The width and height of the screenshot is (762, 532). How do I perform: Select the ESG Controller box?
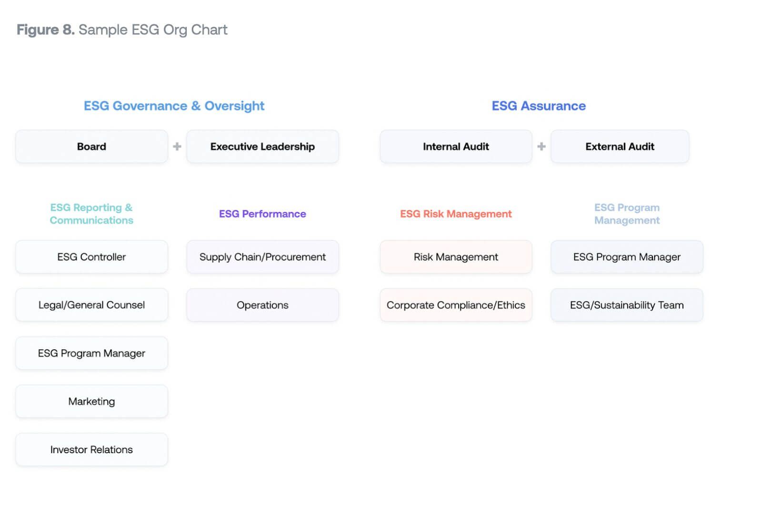(91, 257)
